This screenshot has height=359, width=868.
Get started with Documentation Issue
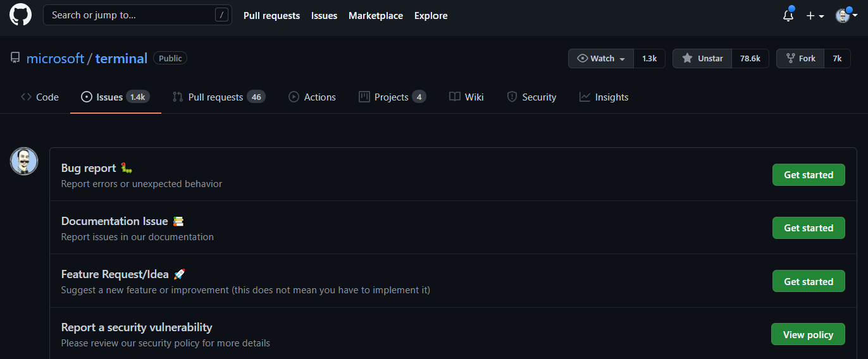pos(809,228)
